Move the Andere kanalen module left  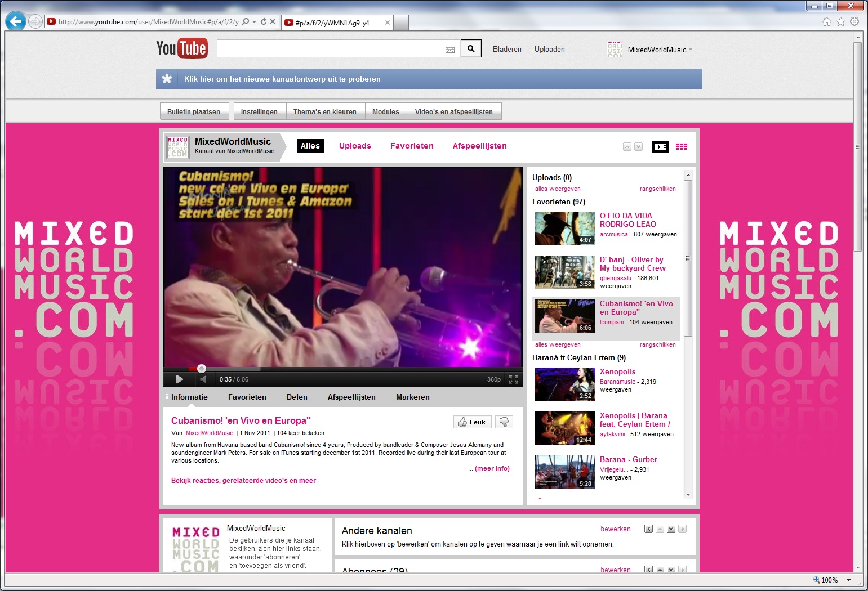point(648,529)
